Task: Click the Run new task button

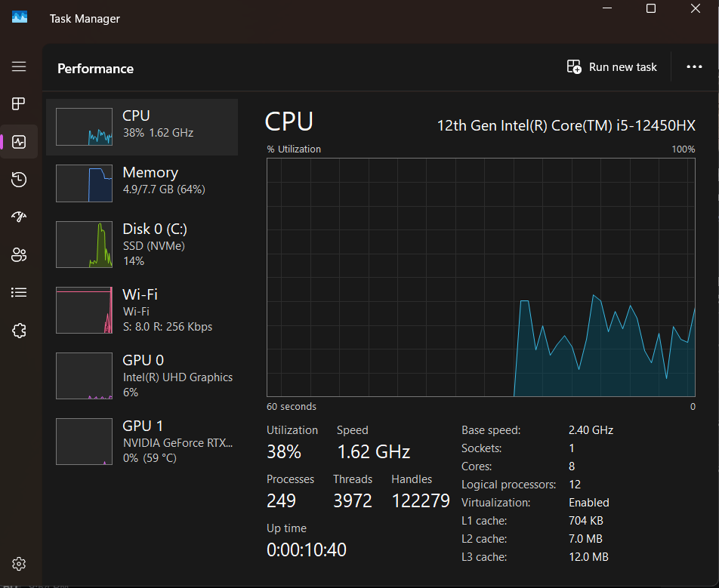Action: point(612,67)
